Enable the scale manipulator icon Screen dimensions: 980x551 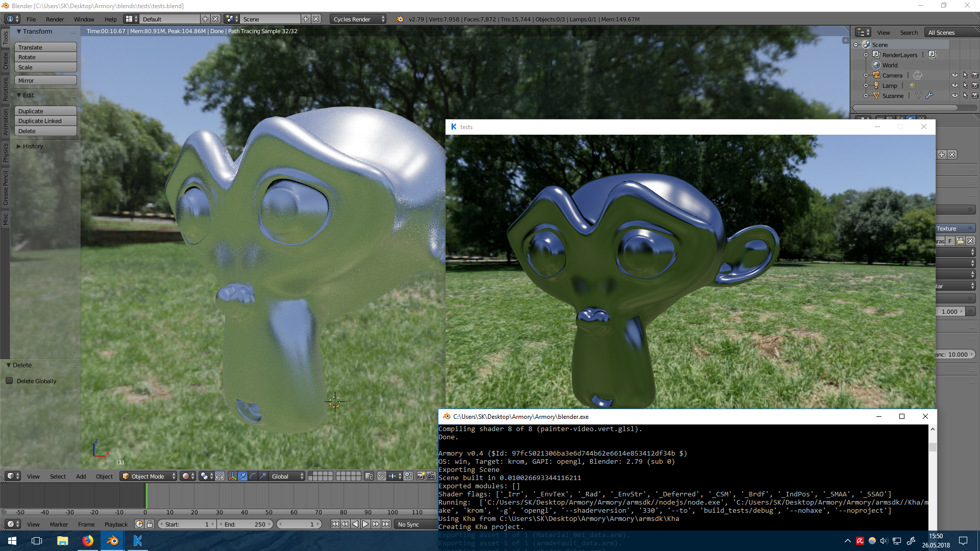[263, 476]
